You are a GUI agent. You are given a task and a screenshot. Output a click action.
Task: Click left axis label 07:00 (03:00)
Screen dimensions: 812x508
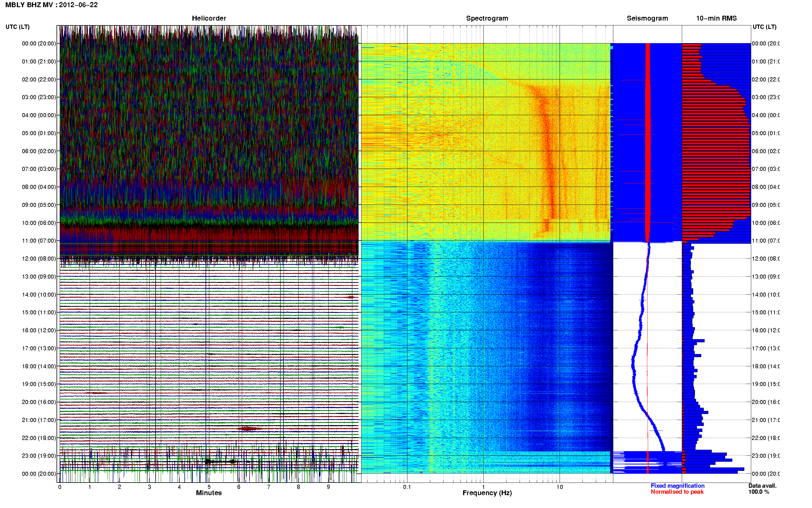(39, 169)
